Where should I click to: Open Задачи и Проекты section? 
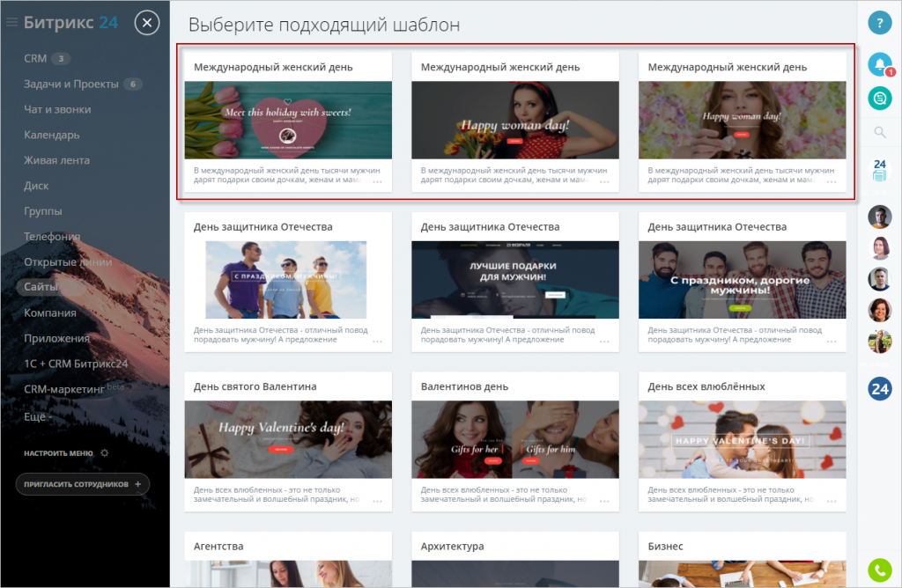70,84
